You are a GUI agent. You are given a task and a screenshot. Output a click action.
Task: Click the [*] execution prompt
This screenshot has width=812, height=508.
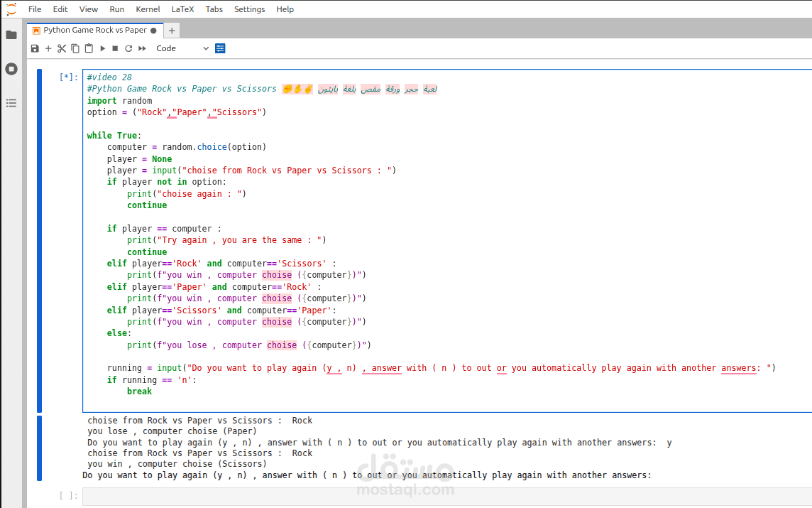(x=68, y=77)
